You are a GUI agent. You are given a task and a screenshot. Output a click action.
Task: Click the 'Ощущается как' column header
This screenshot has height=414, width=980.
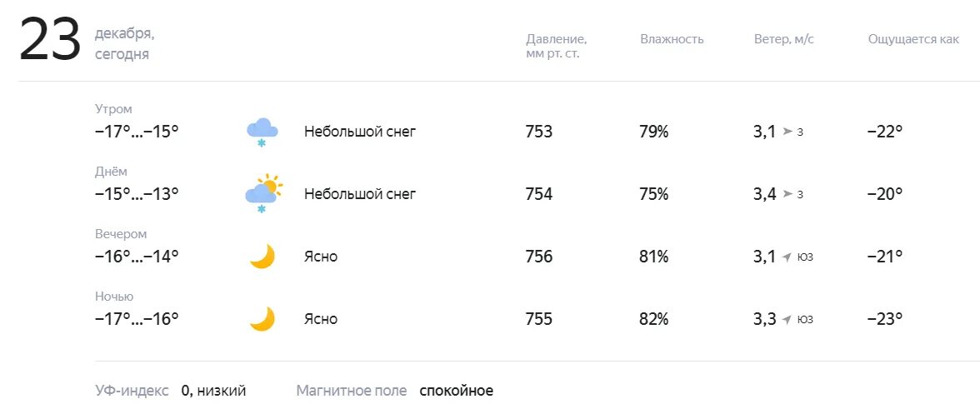click(913, 39)
